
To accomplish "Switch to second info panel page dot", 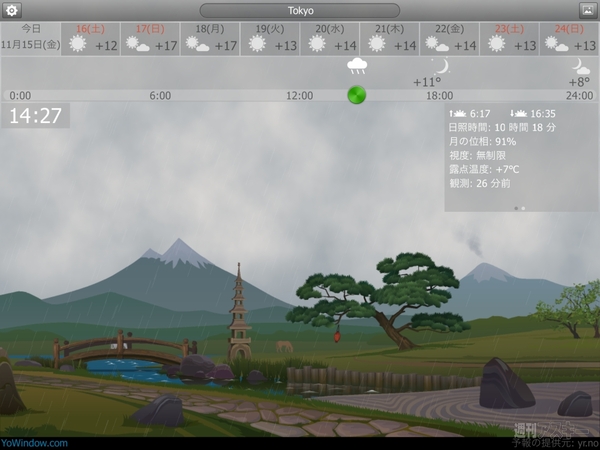I will coord(523,209).
